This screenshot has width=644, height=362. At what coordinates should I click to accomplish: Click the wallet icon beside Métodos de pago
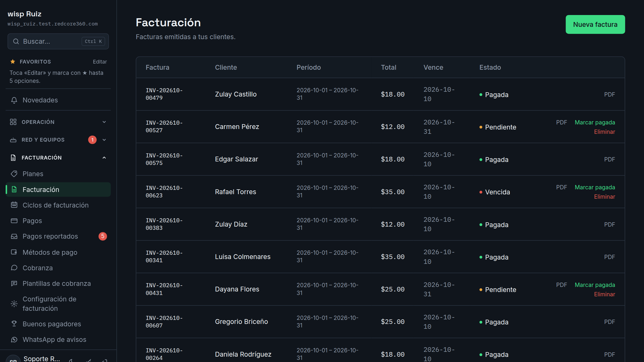tap(14, 252)
